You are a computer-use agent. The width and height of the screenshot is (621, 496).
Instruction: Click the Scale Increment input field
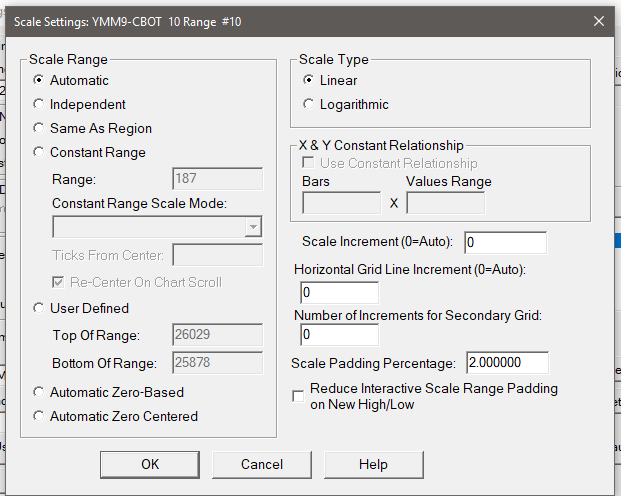tap(505, 242)
